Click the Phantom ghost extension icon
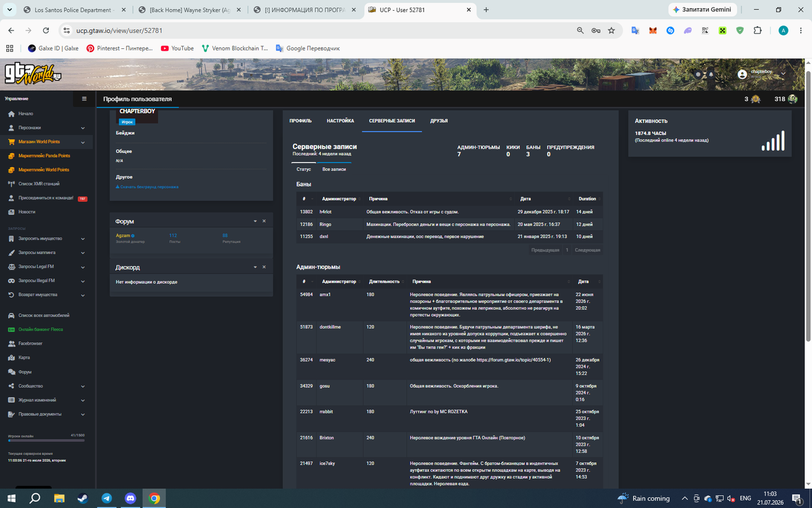The height and width of the screenshot is (508, 812). coord(688,30)
